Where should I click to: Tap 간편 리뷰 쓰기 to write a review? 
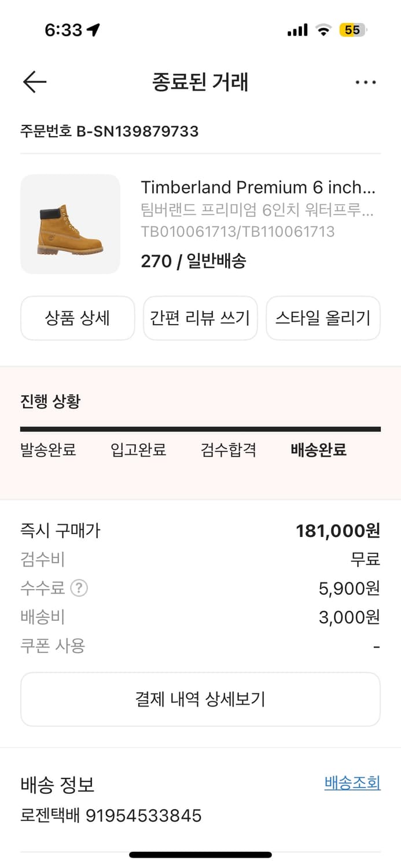coord(200,318)
